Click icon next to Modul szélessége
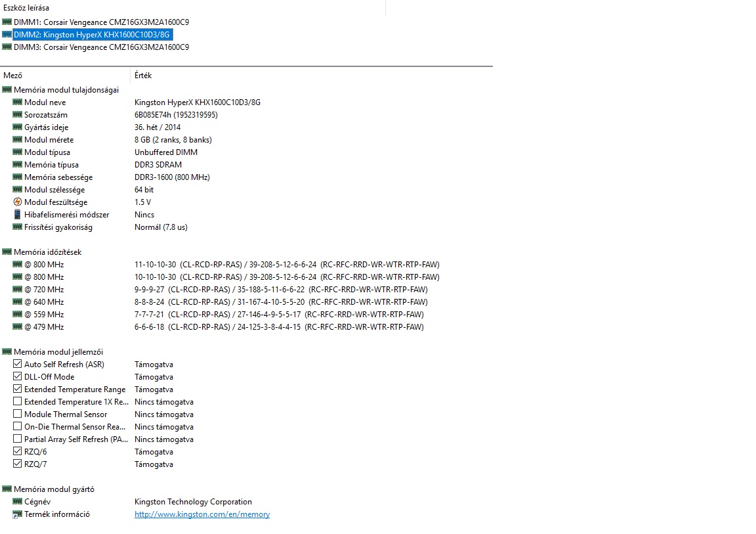Image resolution: width=756 pixels, height=534 pixels. click(x=17, y=190)
